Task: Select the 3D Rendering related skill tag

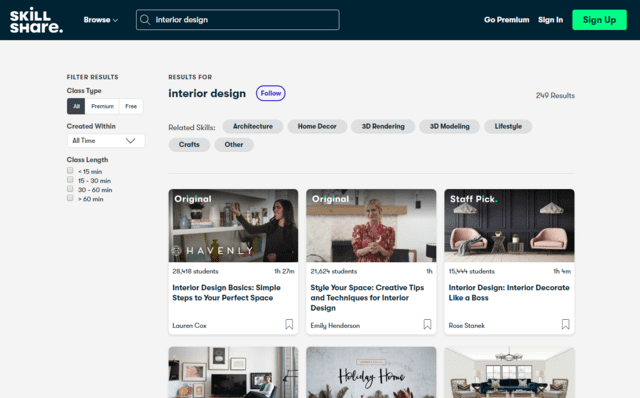Action: [x=383, y=126]
